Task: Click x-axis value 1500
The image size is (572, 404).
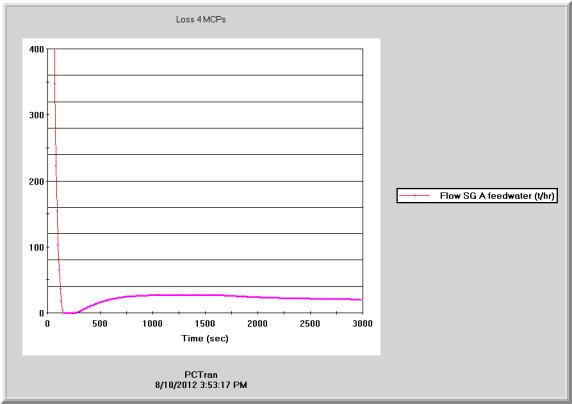Action: pos(205,323)
